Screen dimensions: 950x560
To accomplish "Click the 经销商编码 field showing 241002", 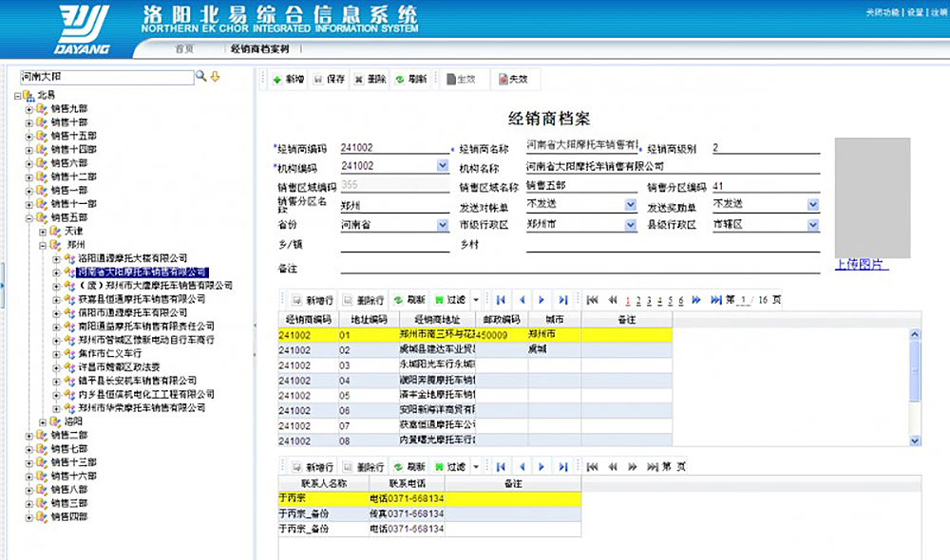I will pyautogui.click(x=394, y=148).
